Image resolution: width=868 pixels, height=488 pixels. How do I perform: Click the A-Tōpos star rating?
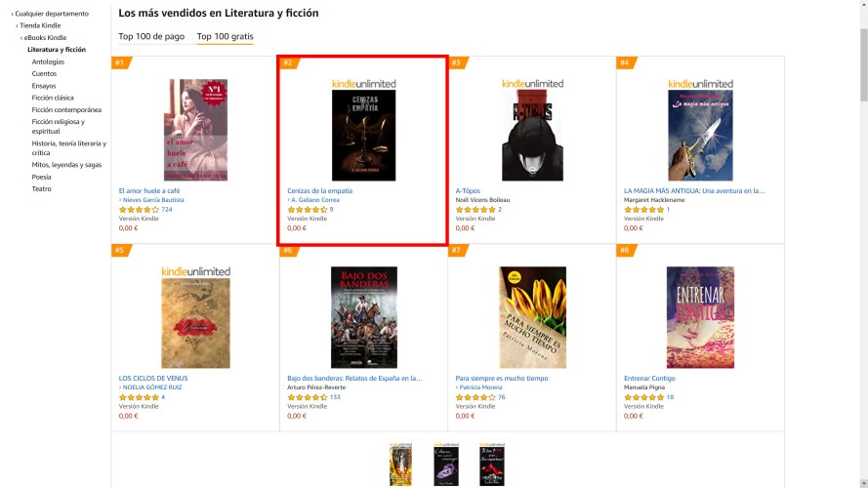tap(475, 210)
